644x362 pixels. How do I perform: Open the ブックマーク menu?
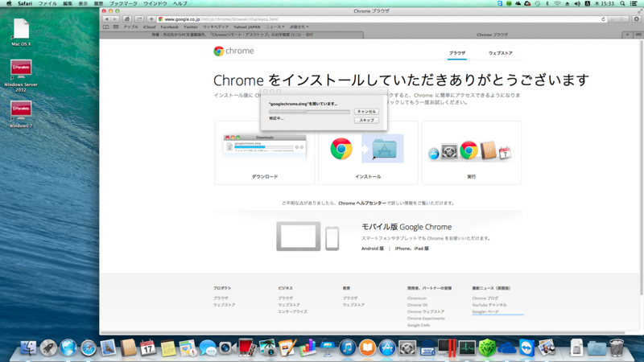(x=123, y=3)
